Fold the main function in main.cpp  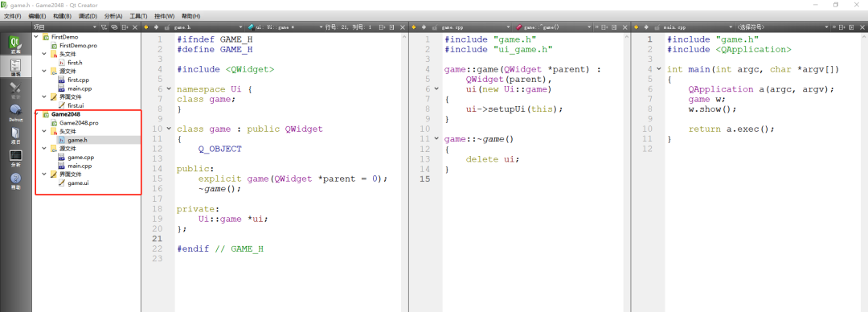(659, 69)
